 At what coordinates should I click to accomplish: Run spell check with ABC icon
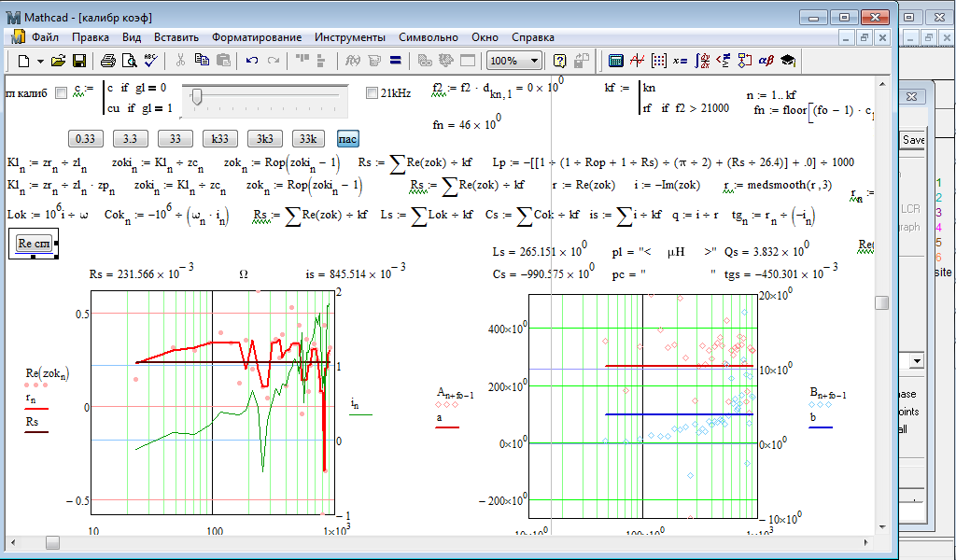[151, 61]
